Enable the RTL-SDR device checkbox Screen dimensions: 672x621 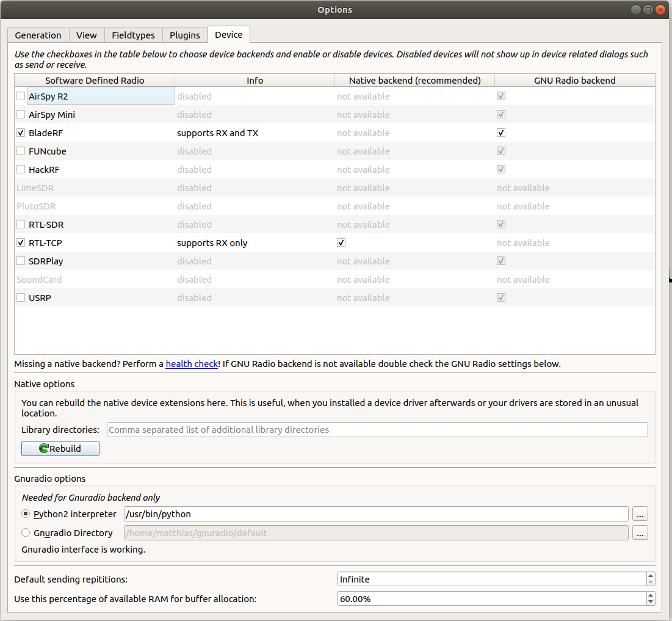[x=21, y=224]
